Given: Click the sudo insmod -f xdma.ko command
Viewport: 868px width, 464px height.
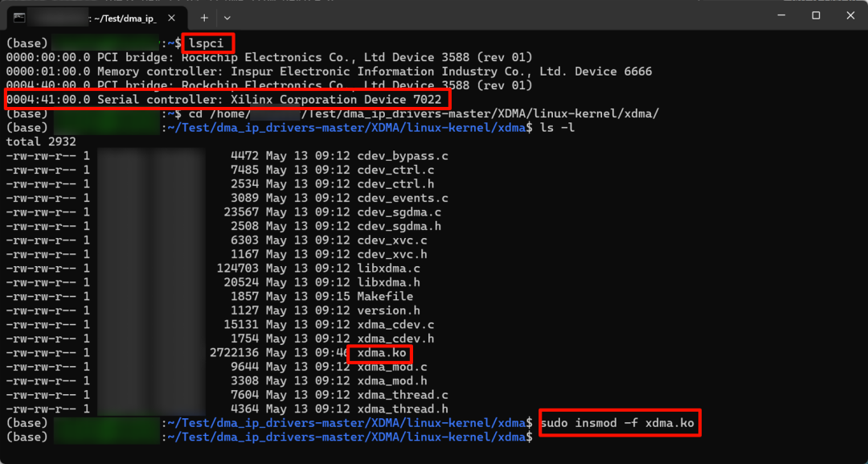Looking at the screenshot, I should coord(619,422).
